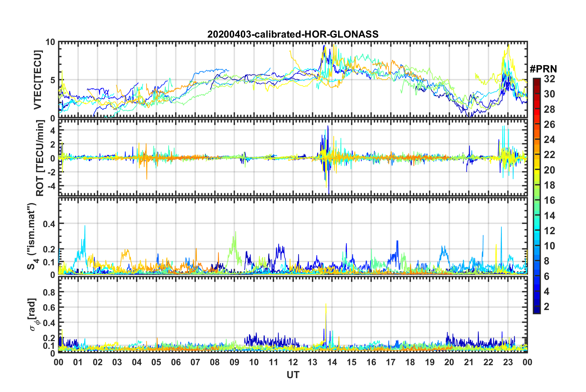
Task: Select colorbar tick label 20
Action: point(549,170)
